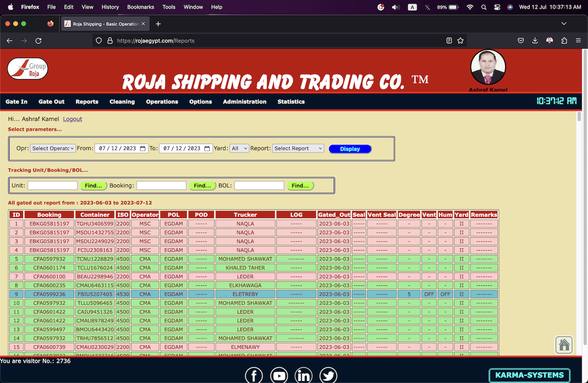The image size is (588, 383).
Task: Click trucker cell ELKHAWAGA
Action: (245, 285)
